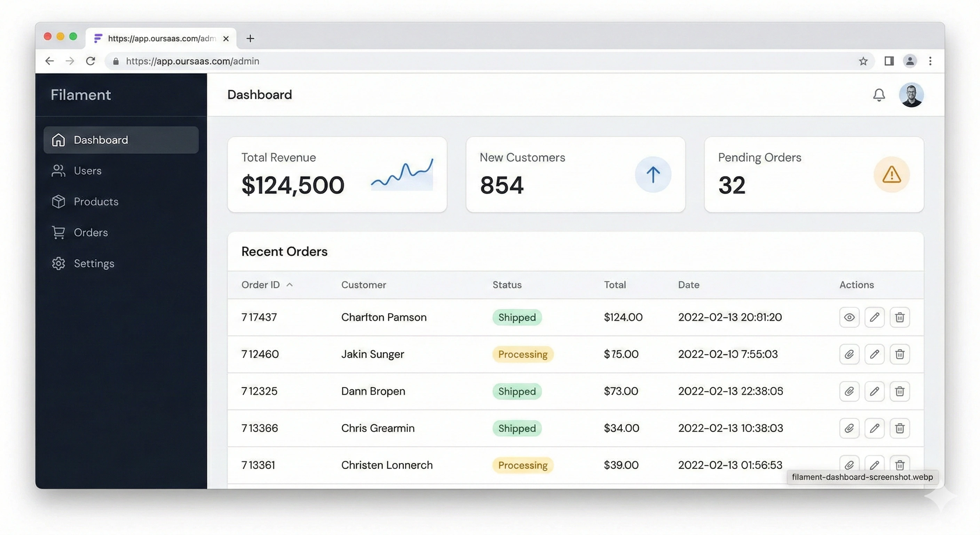Click the user avatar in the top right
Image resolution: width=980 pixels, height=535 pixels.
pyautogui.click(x=911, y=95)
